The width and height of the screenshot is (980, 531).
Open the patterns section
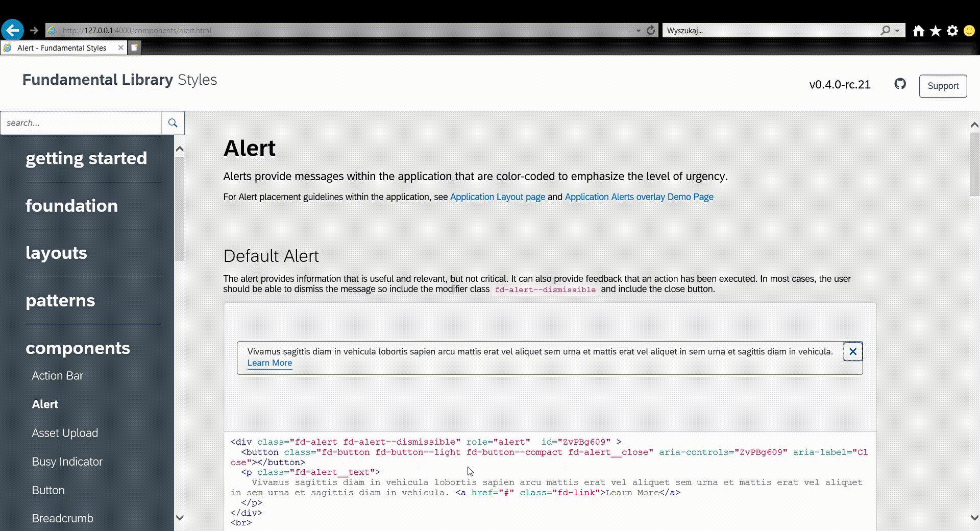click(x=60, y=301)
